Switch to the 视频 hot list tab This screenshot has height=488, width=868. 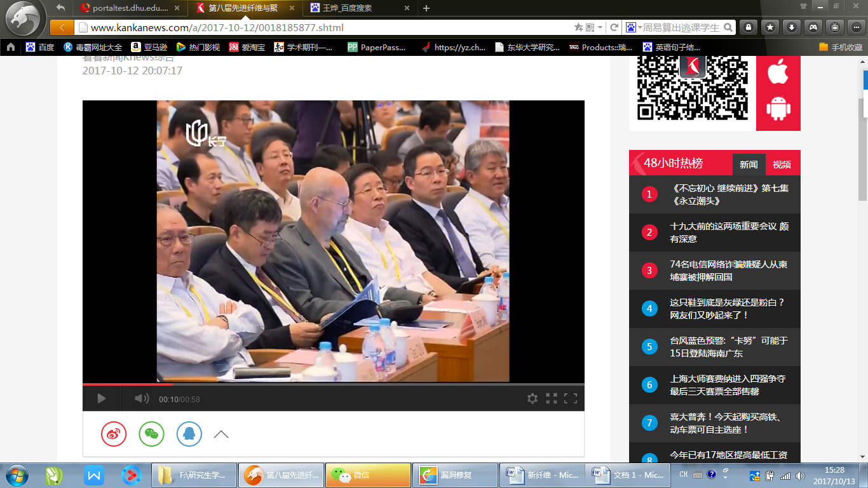782,165
